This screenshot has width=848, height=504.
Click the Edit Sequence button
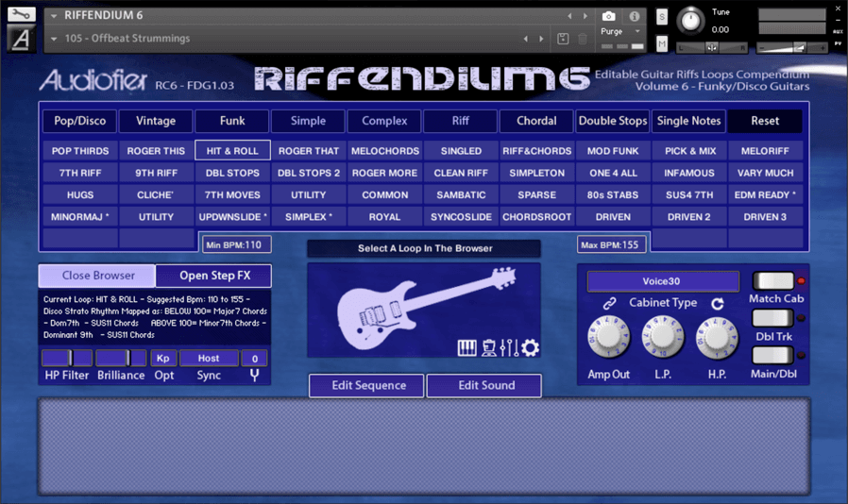[x=366, y=385]
